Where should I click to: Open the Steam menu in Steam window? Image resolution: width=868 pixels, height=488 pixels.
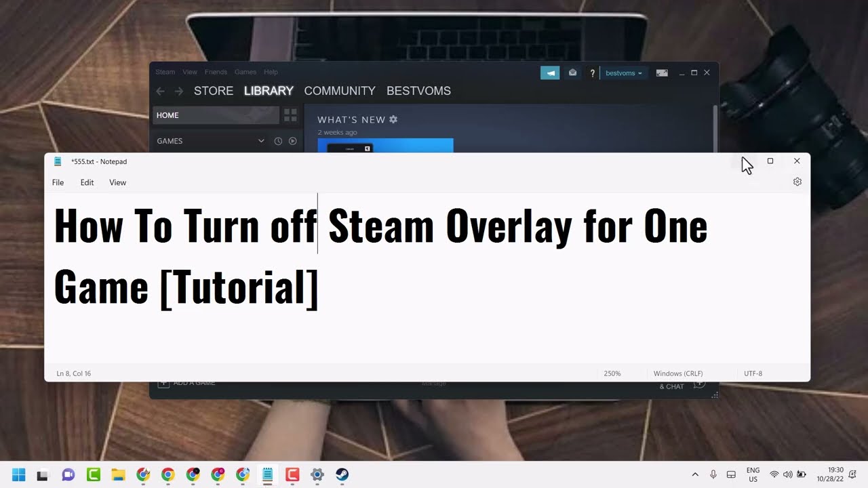coord(165,72)
